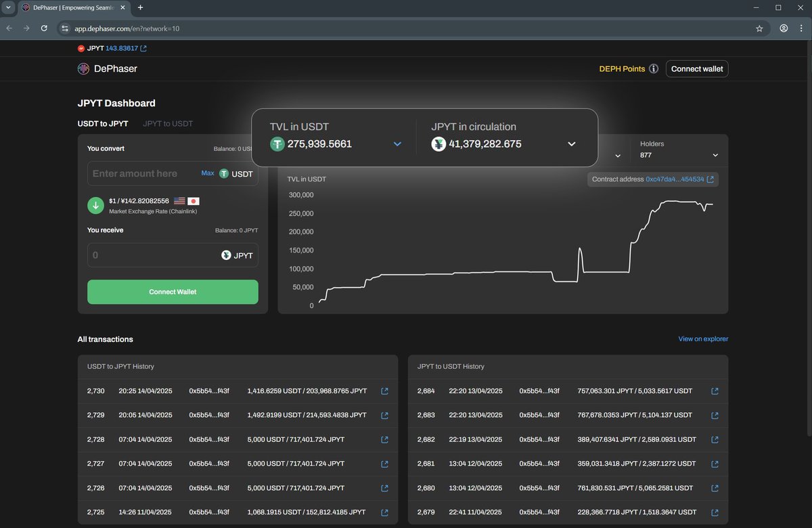Open explorer link for transaction 2,683
Image resolution: width=812 pixels, height=528 pixels.
coord(715,416)
